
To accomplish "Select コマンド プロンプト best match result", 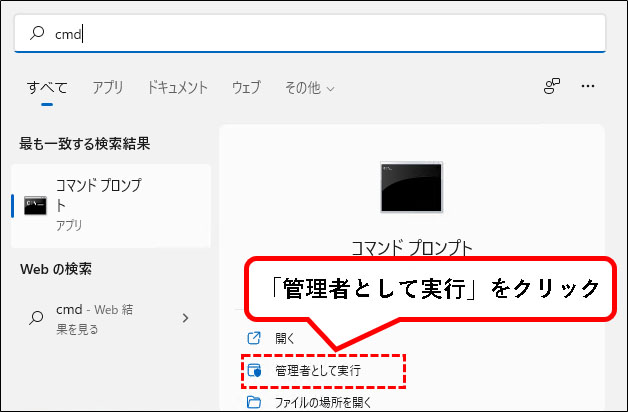I will [x=111, y=205].
